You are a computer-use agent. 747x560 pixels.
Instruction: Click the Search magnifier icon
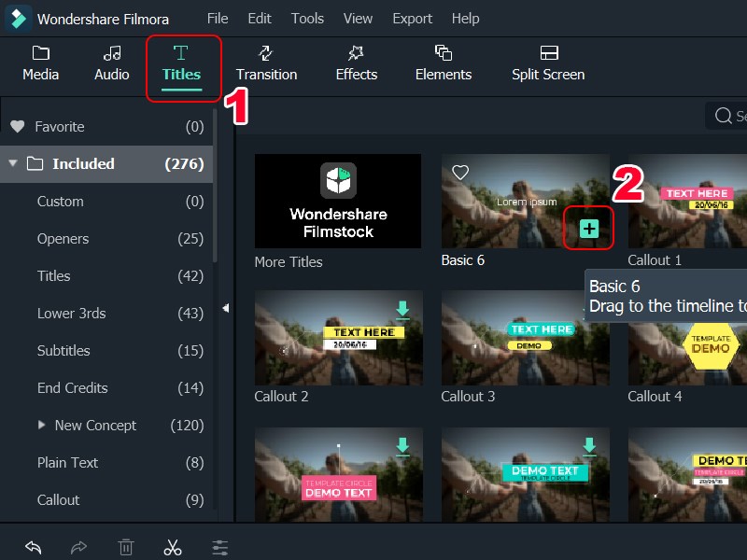725,116
